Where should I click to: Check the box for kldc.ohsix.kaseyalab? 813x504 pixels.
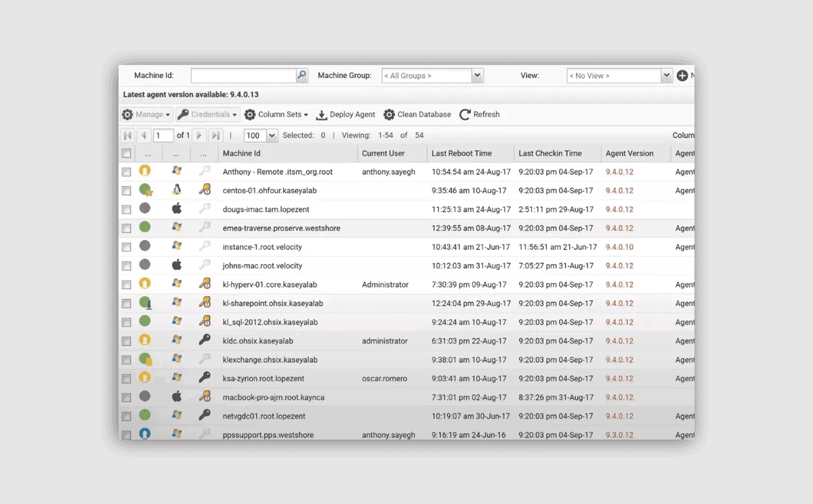tap(126, 341)
